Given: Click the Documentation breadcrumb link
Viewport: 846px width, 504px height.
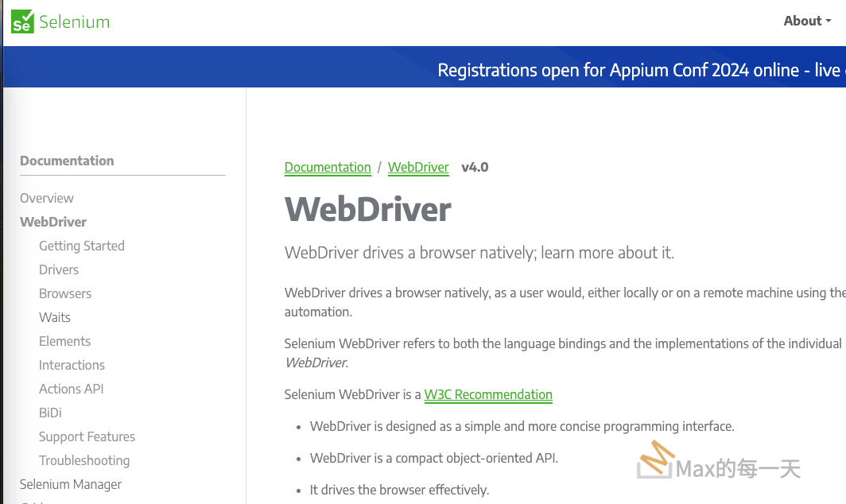Looking at the screenshot, I should 328,167.
